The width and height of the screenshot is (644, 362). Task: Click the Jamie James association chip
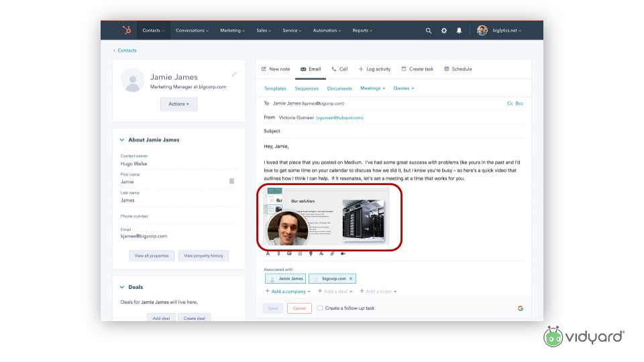(x=286, y=279)
